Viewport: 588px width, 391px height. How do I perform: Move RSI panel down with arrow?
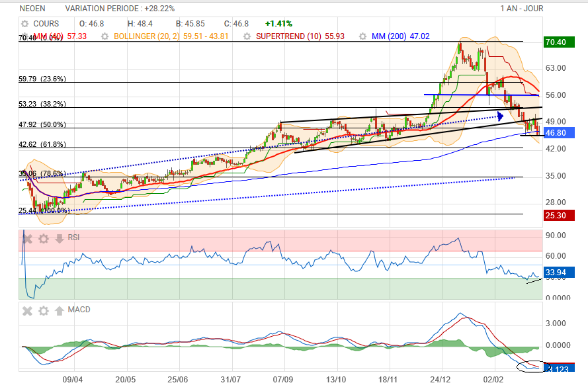pos(60,238)
